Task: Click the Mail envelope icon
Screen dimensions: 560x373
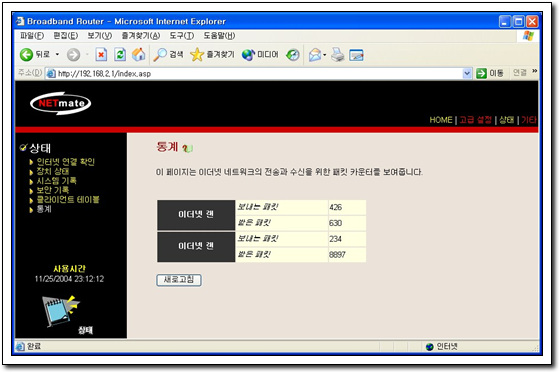Action: pyautogui.click(x=315, y=55)
